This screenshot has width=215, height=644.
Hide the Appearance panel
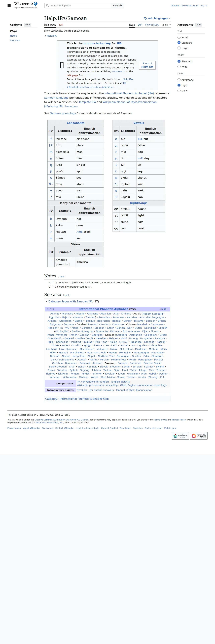(199, 25)
